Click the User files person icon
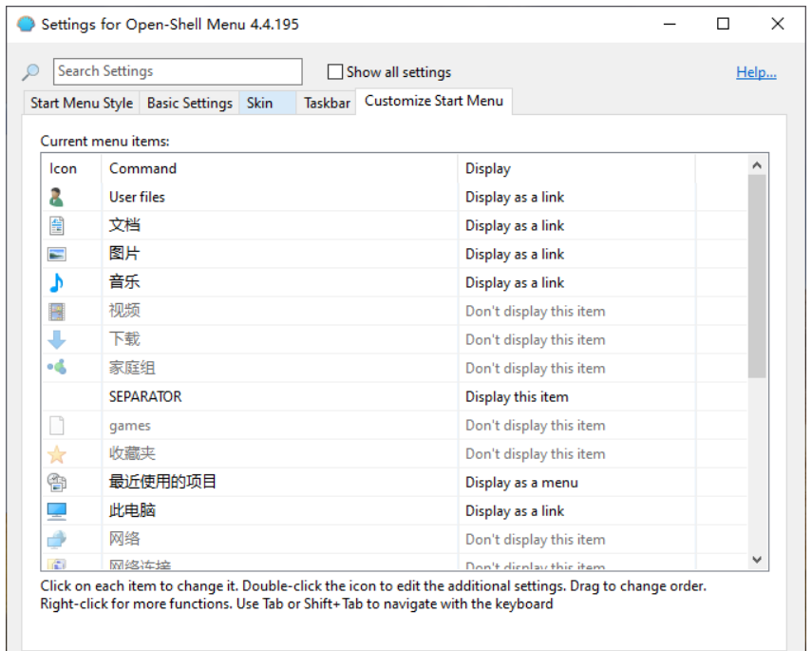 coord(57,197)
